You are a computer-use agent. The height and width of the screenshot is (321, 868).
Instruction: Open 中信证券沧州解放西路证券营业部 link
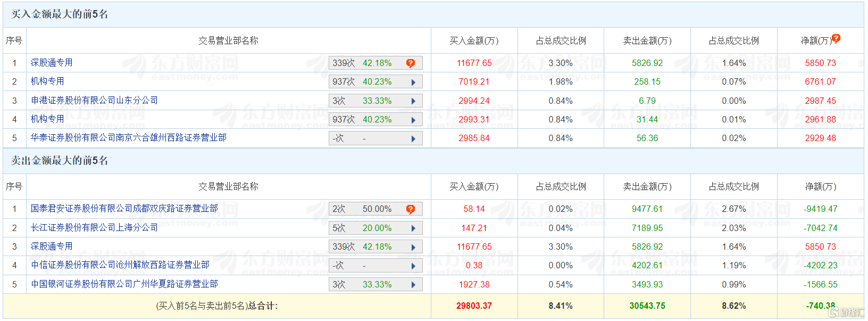coord(120,265)
